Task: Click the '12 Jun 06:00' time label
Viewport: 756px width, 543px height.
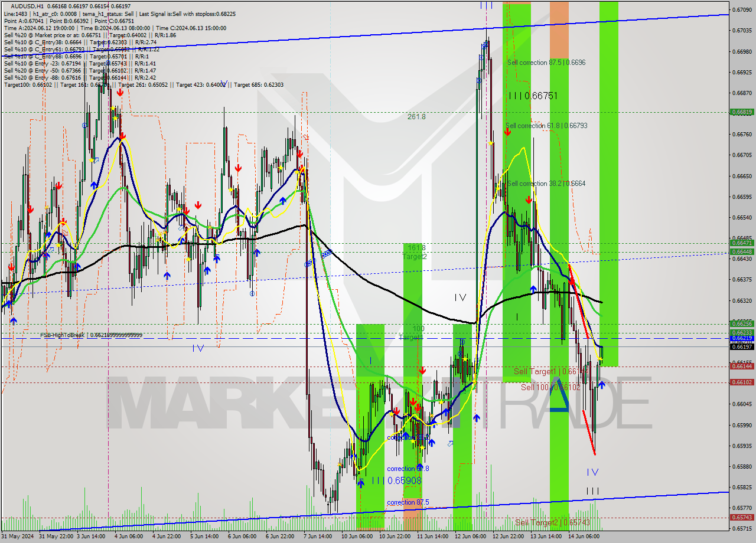Action: tap(471, 537)
